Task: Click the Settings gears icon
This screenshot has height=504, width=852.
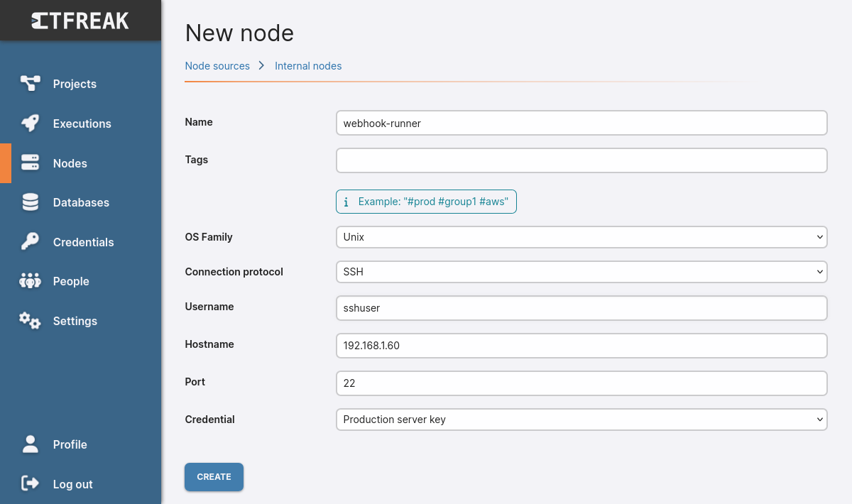Action: 30,321
